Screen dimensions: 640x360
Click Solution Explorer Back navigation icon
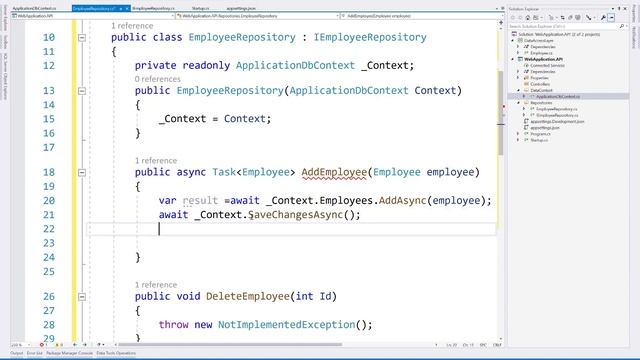pos(513,18)
